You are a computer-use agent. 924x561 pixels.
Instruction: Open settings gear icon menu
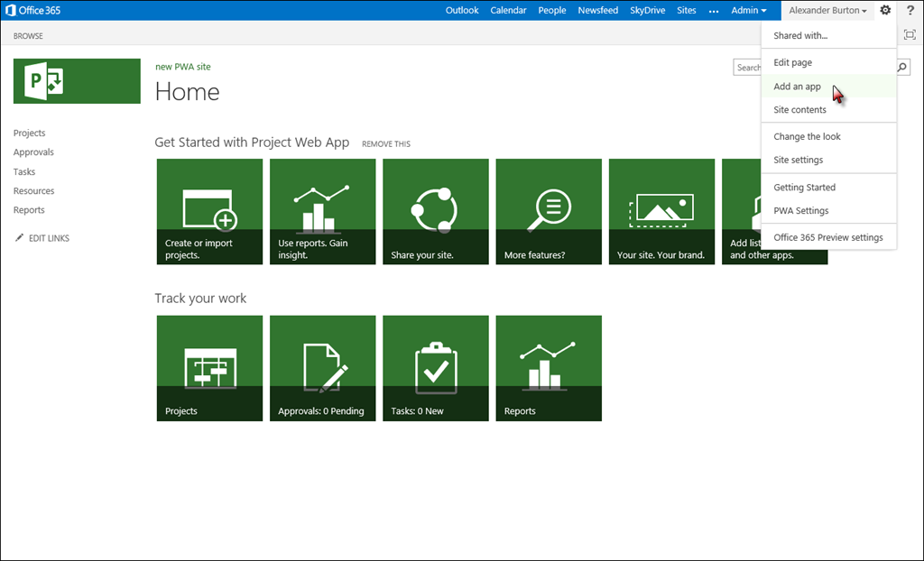[885, 10]
